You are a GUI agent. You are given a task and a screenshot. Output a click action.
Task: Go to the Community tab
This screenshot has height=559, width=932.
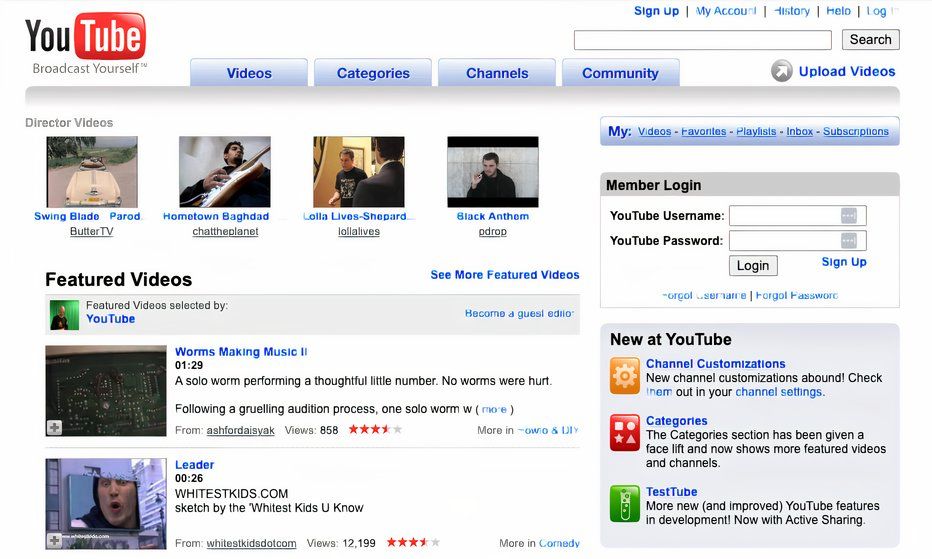[621, 73]
